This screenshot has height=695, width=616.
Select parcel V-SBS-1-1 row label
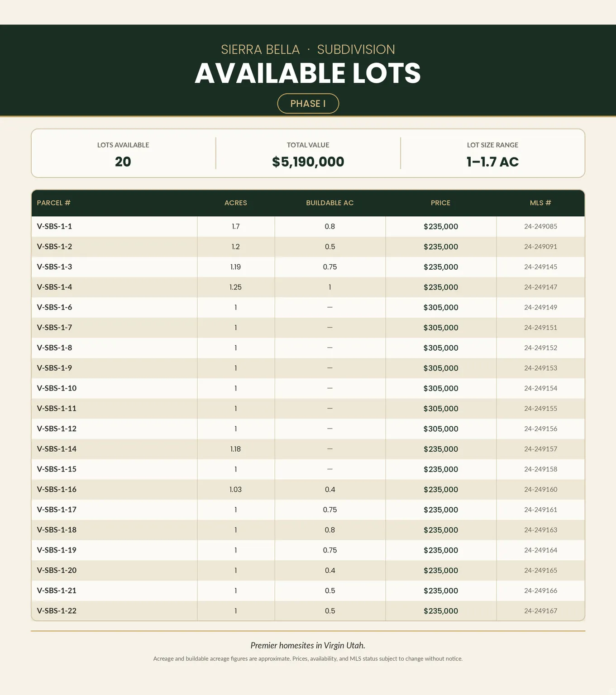(54, 226)
